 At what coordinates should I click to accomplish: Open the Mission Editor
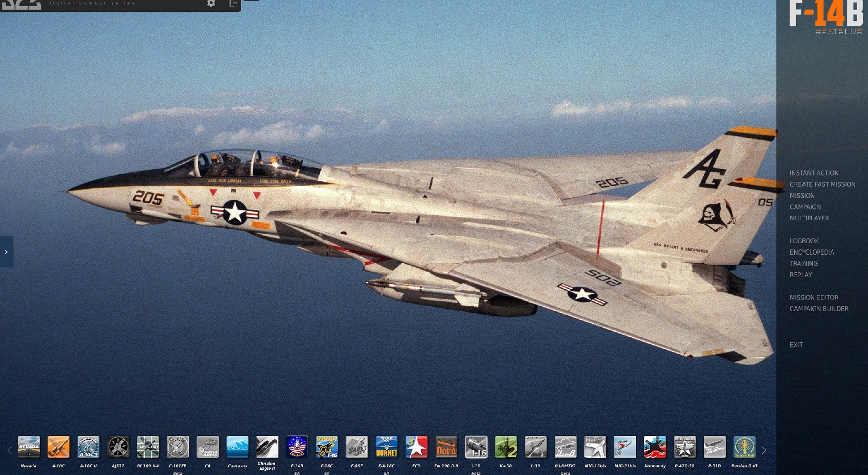[814, 297]
